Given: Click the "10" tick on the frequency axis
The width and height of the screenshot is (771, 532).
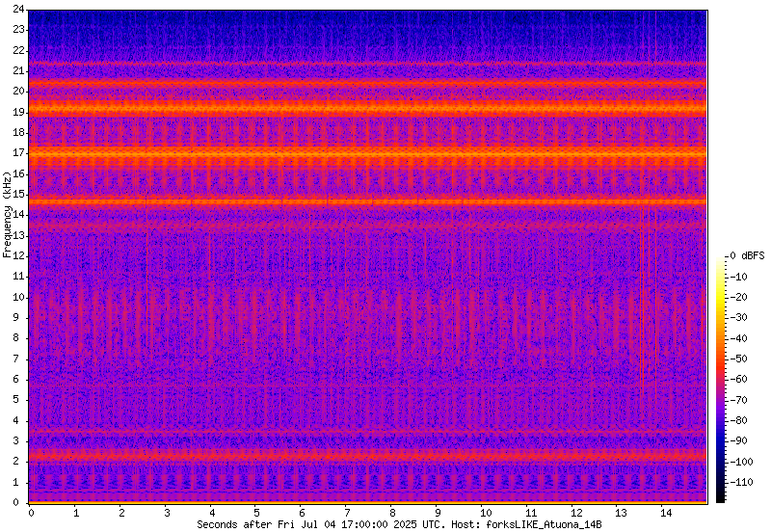Looking at the screenshot, I should point(18,298).
